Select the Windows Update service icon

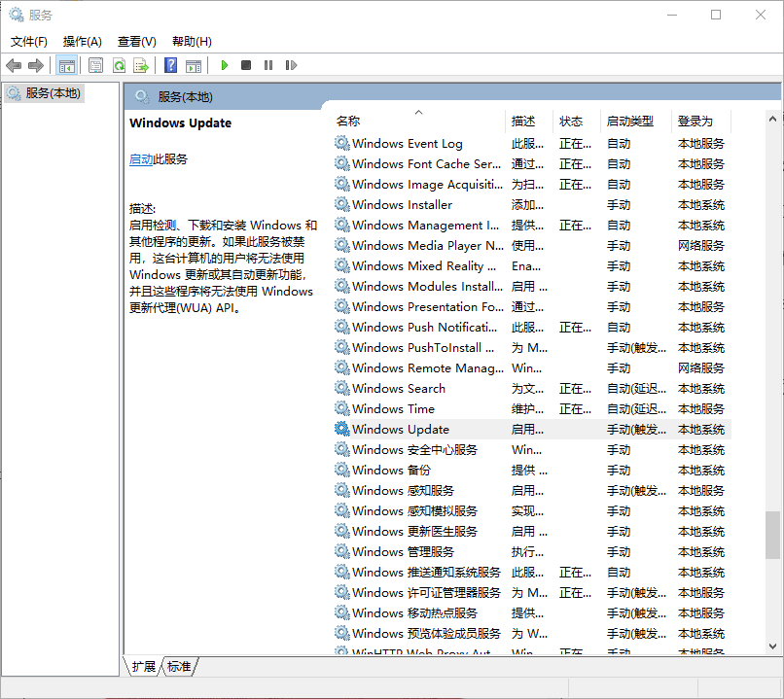click(x=342, y=429)
